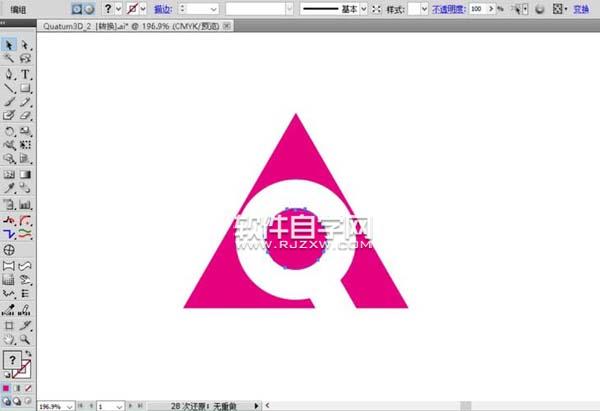Set paint mode to Color (magenta square)
The width and height of the screenshot is (600, 411).
(x=6, y=388)
